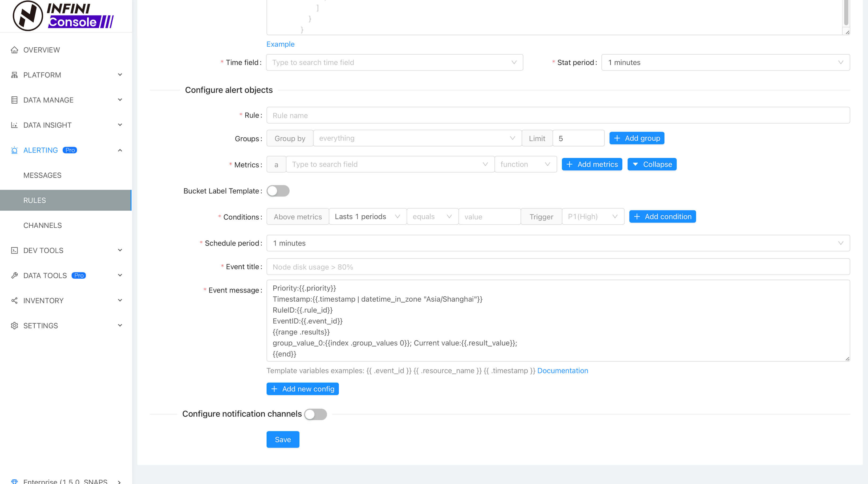The height and width of the screenshot is (484, 868).
Task: Open the Time field dropdown
Action: (395, 62)
